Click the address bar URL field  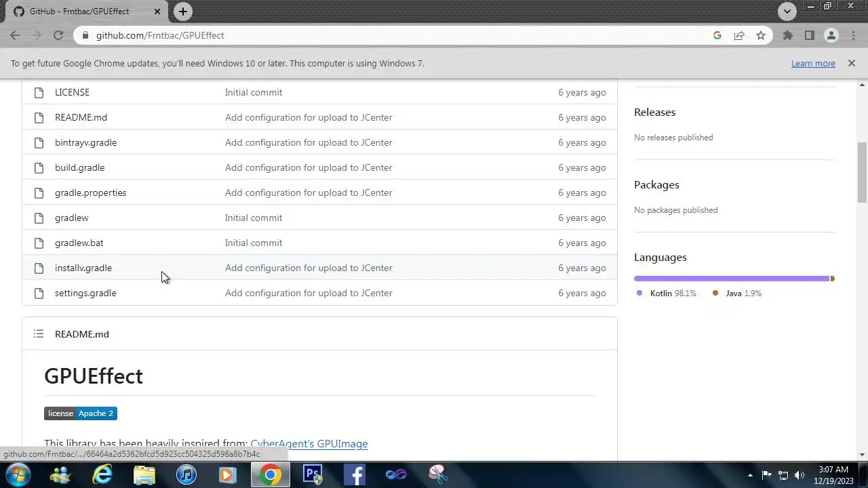click(400, 35)
